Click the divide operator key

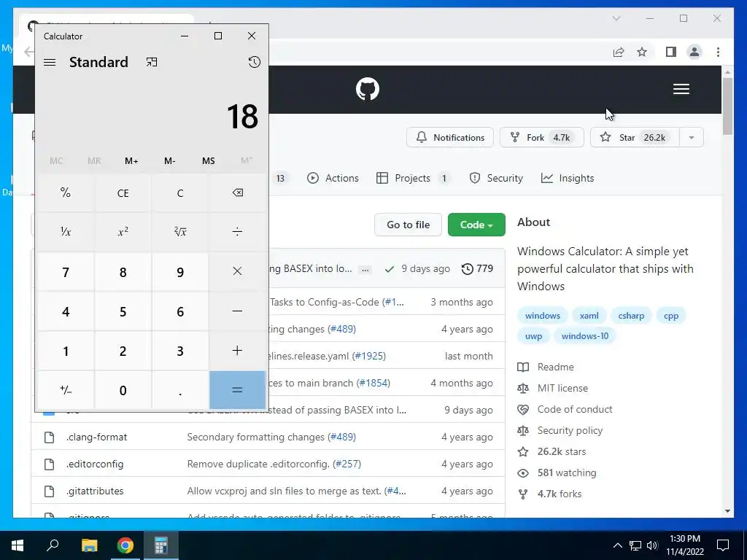(237, 232)
